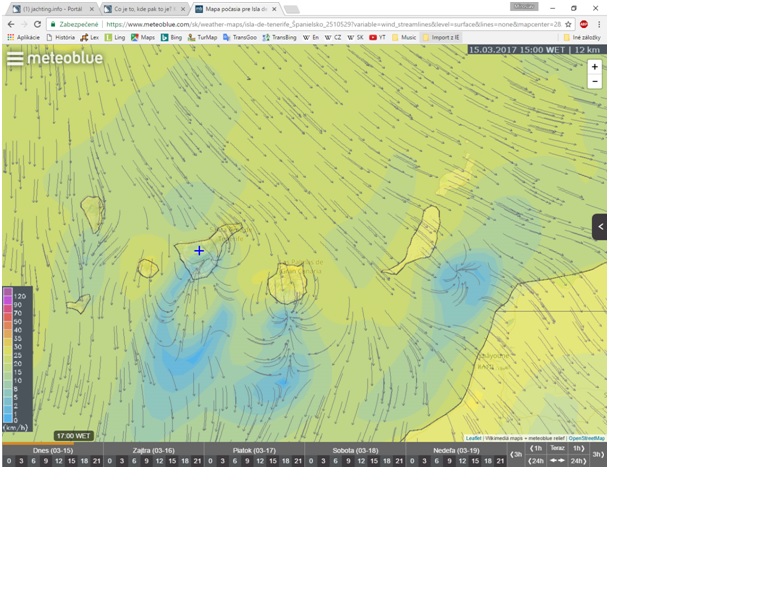Open the OpenStreetMap attribution link

(x=587, y=438)
